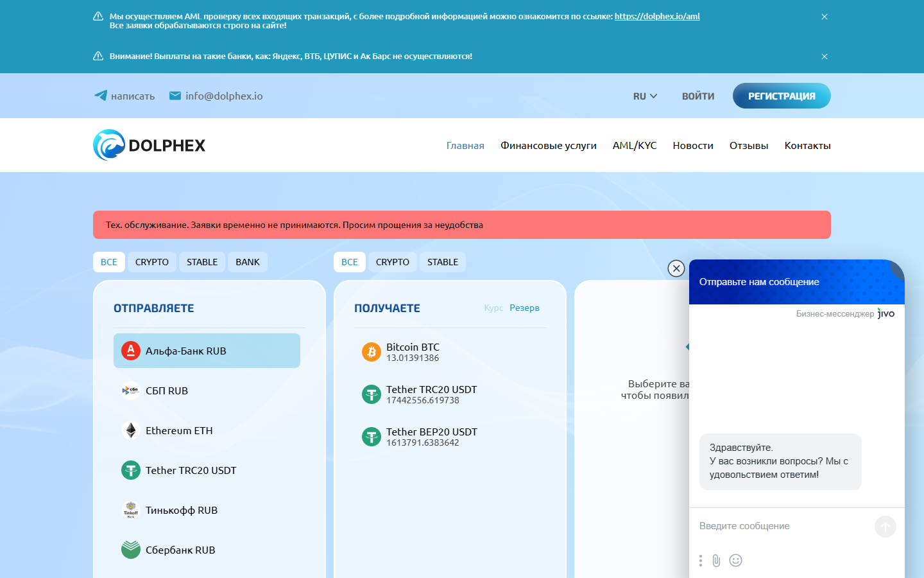Image resolution: width=924 pixels, height=578 pixels.
Task: Click warning triangle icon beside bank payouts notice
Action: 98,56
